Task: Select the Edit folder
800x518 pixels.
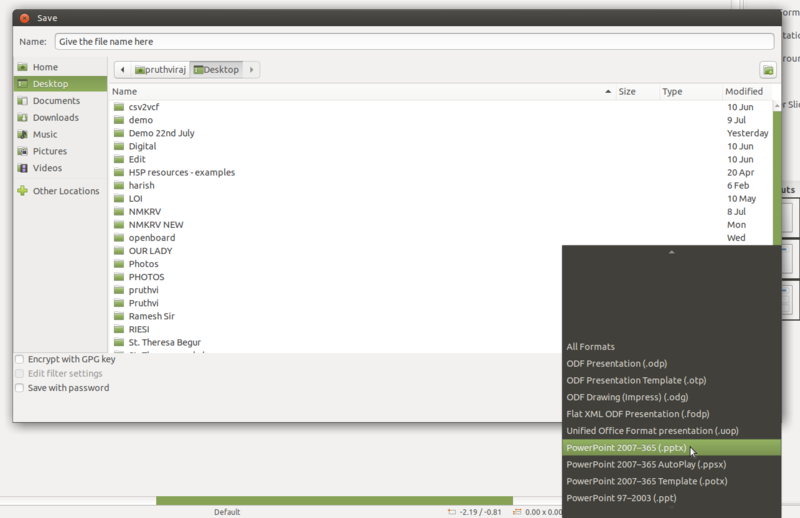Action: 441,159
